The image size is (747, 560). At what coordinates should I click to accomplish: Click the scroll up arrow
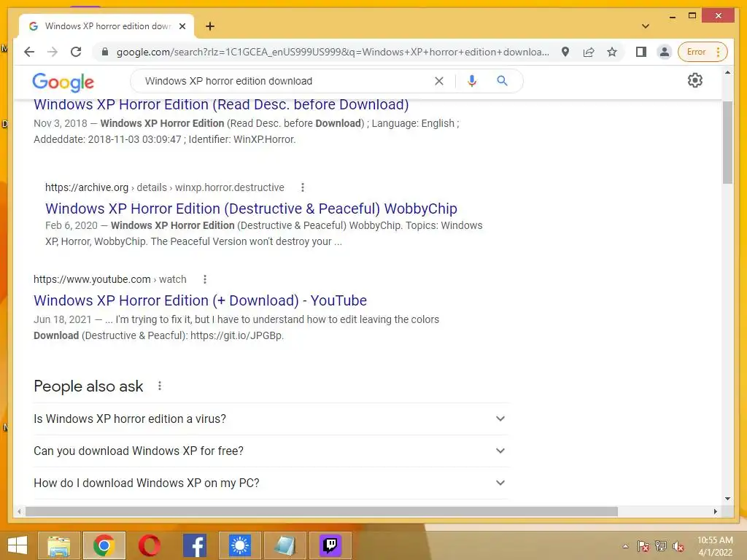point(727,72)
